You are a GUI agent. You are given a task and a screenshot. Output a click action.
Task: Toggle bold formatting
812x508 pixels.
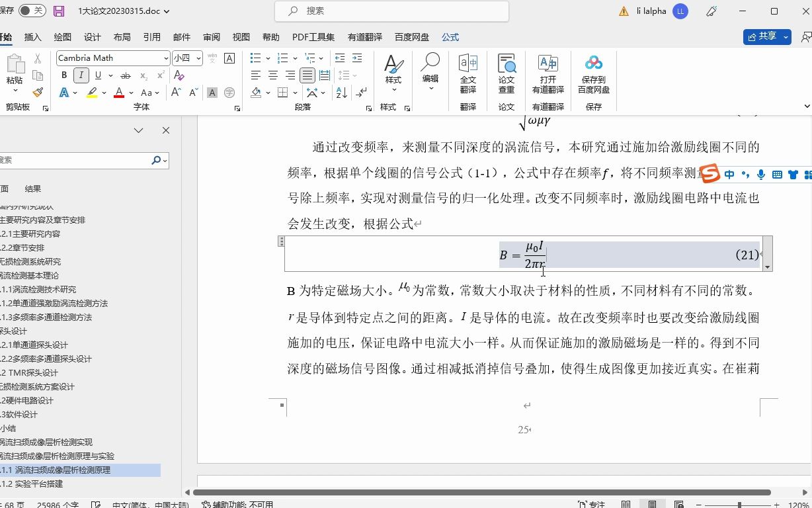coord(63,75)
